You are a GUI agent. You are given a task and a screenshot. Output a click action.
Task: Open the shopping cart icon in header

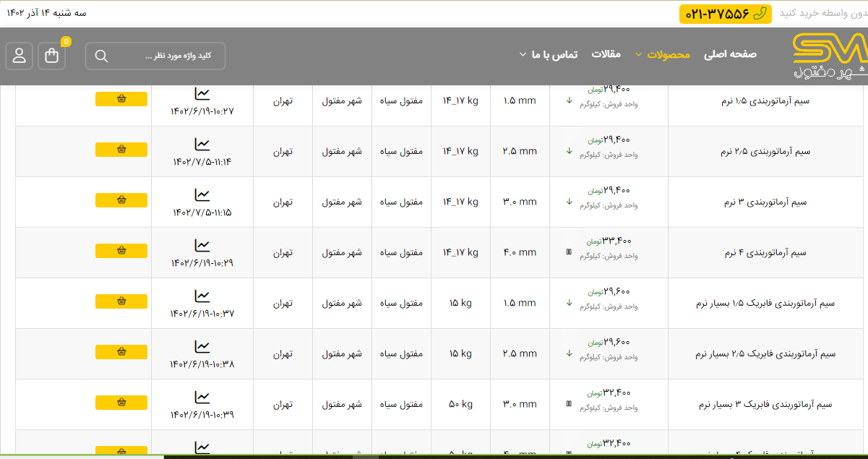pyautogui.click(x=52, y=56)
